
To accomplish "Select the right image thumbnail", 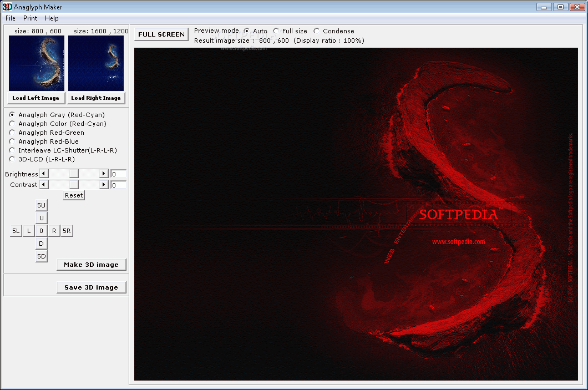I will point(96,63).
